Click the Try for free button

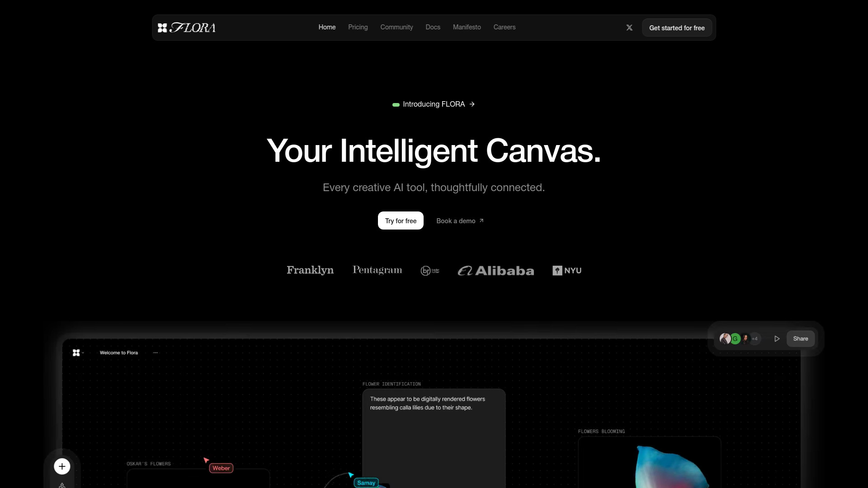pyautogui.click(x=401, y=221)
